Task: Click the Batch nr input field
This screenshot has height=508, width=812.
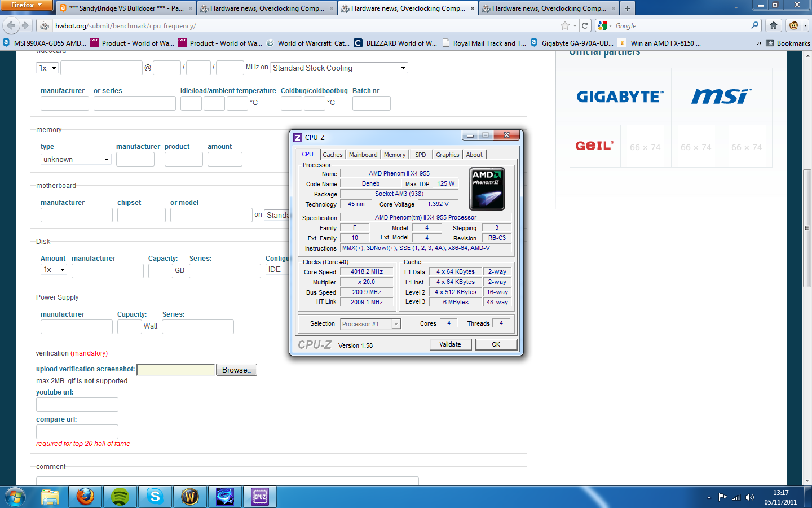Action: click(372, 103)
